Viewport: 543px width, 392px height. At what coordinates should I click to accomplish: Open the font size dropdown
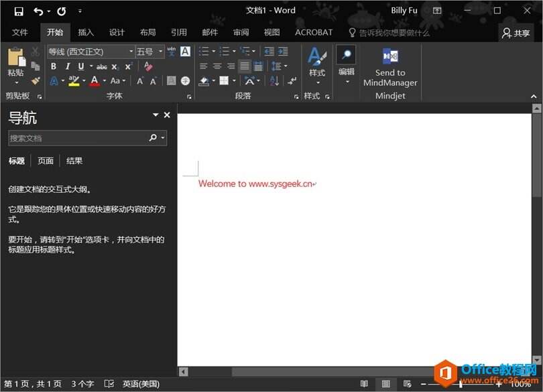coord(160,52)
